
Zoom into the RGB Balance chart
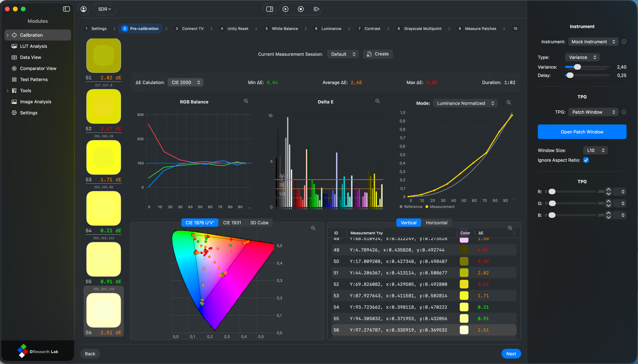(246, 101)
